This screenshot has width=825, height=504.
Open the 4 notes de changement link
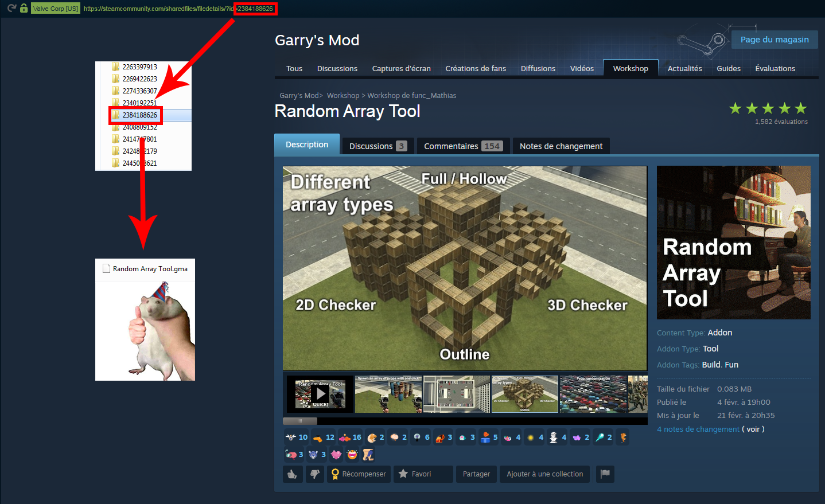698,429
